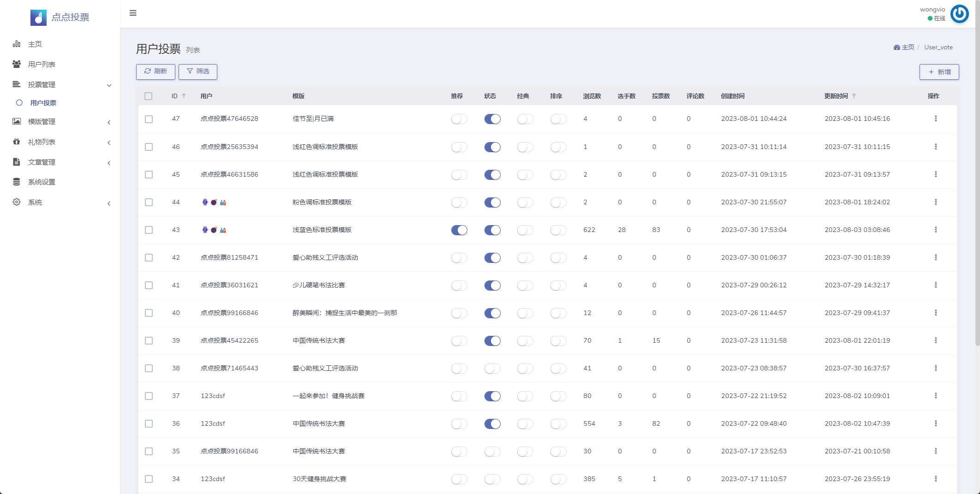
Task: Click the 点点投票 logo icon
Action: [38, 18]
